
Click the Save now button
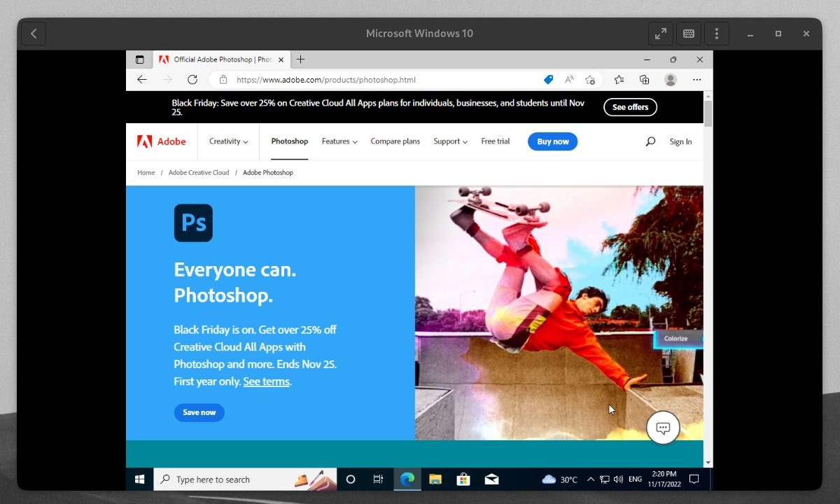click(199, 412)
